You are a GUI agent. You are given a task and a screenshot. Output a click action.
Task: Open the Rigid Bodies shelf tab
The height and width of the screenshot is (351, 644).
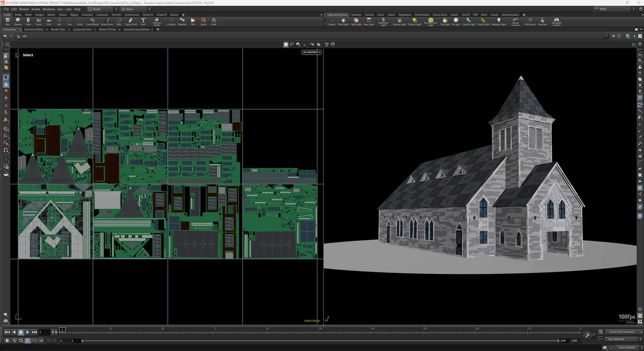[405, 15]
